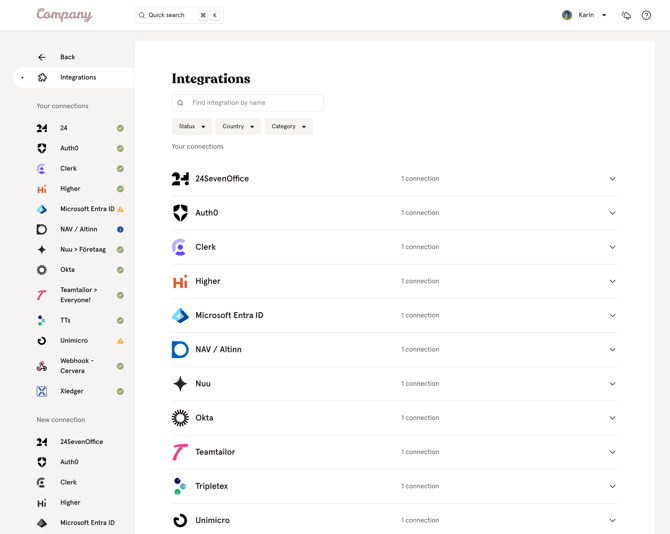This screenshot has height=534, width=670.
Task: Click the Webhook - Cervera icon
Action: point(41,366)
